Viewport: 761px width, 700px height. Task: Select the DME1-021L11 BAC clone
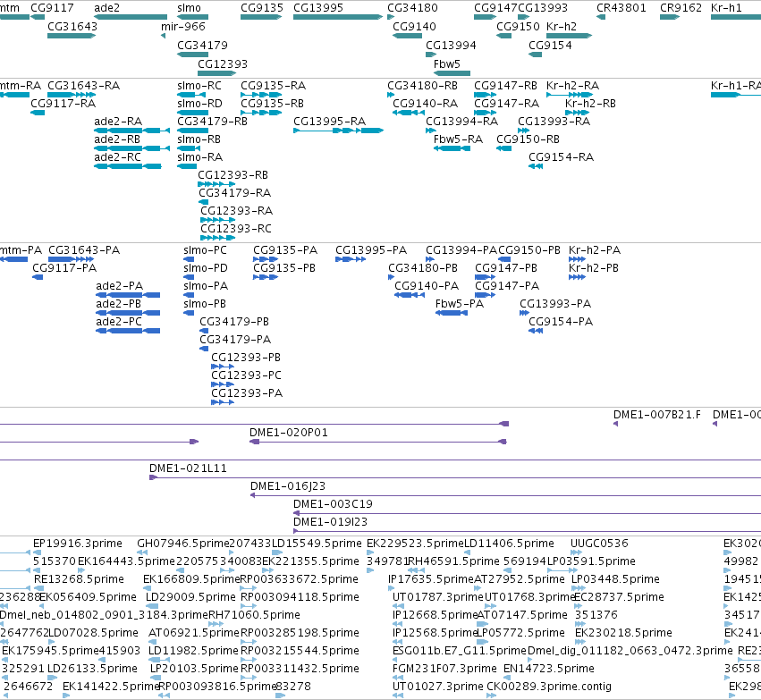(x=455, y=477)
